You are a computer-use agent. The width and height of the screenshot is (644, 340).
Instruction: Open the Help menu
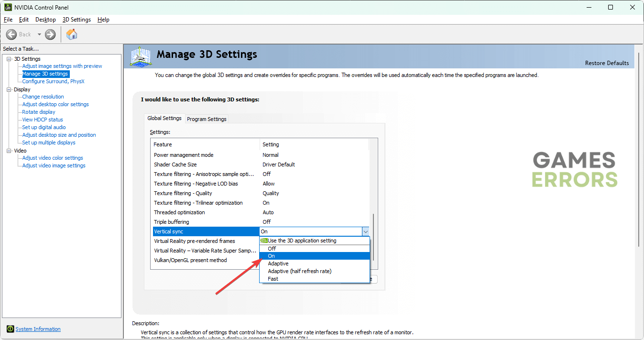point(103,20)
